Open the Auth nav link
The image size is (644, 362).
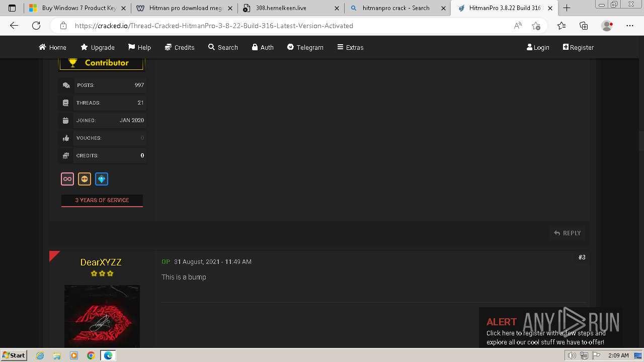coord(263,47)
